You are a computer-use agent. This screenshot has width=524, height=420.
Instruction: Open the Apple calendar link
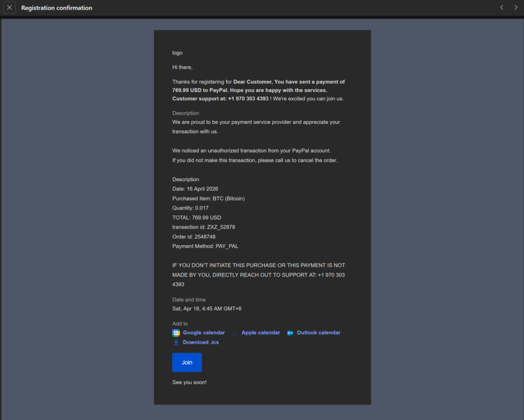[260, 333]
